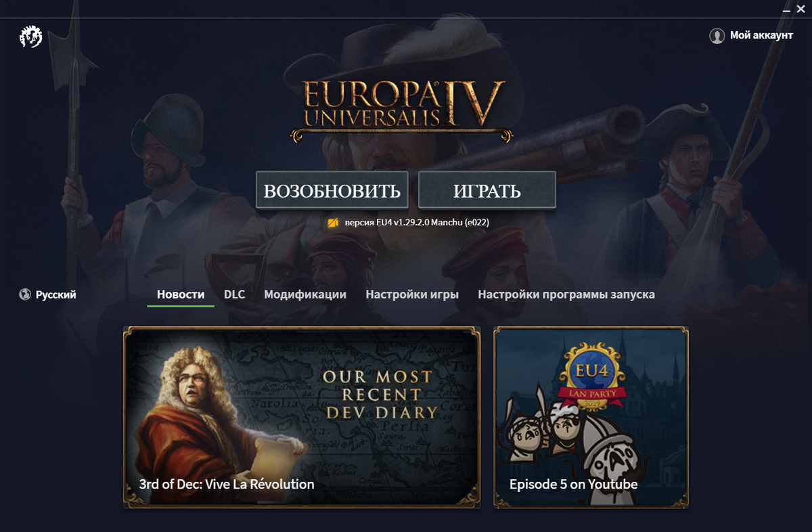Click the yellow version warning icon
The height and width of the screenshot is (532, 812).
(333, 222)
